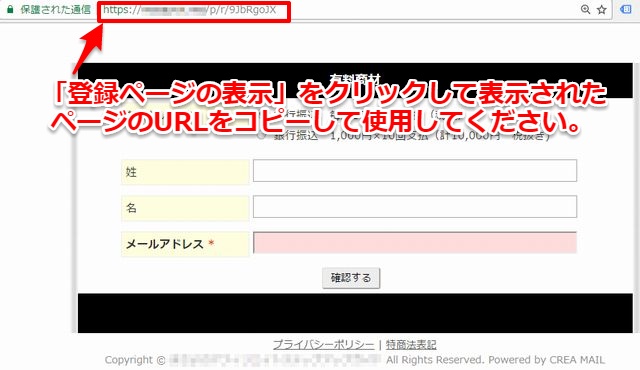Click the 姓 input field
640x370 pixels.
415,171
